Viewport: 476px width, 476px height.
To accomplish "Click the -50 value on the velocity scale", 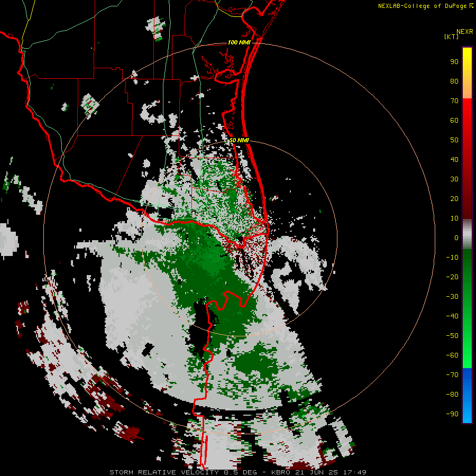I will point(452,336).
